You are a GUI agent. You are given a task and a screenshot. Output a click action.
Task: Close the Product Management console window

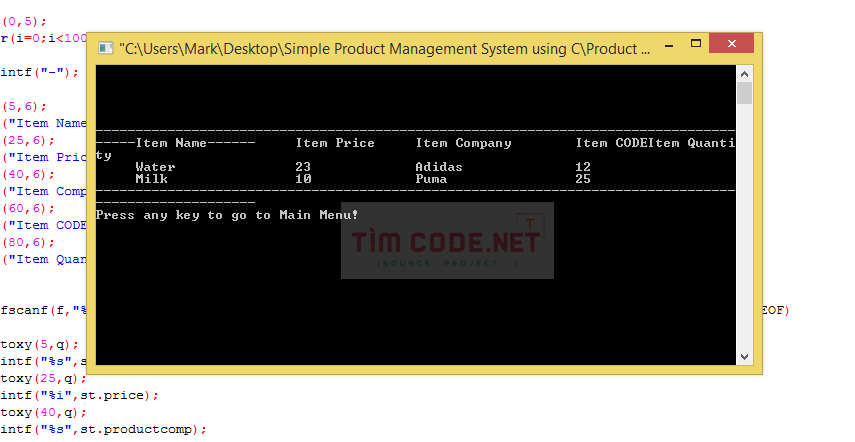click(732, 44)
